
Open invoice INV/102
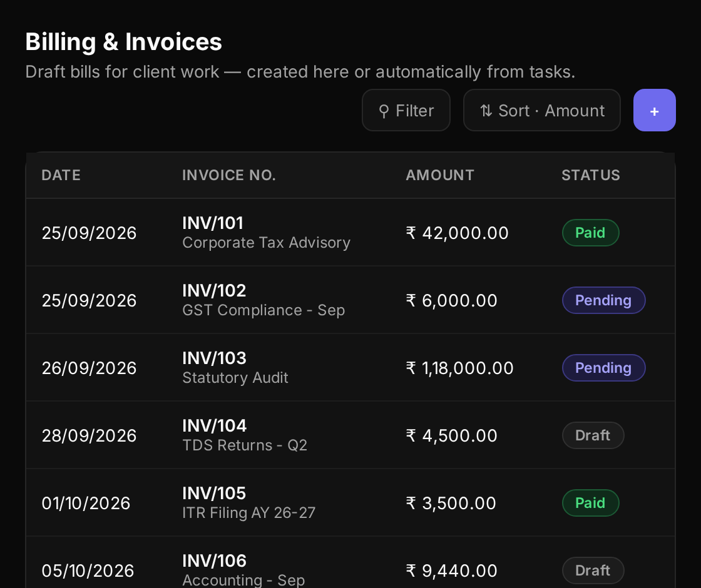(x=214, y=290)
